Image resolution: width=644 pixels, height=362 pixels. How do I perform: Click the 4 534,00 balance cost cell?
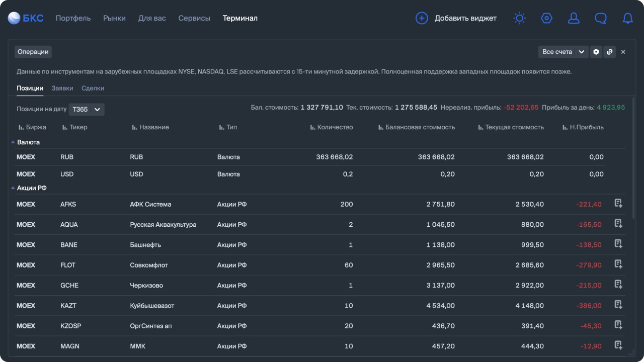441,305
